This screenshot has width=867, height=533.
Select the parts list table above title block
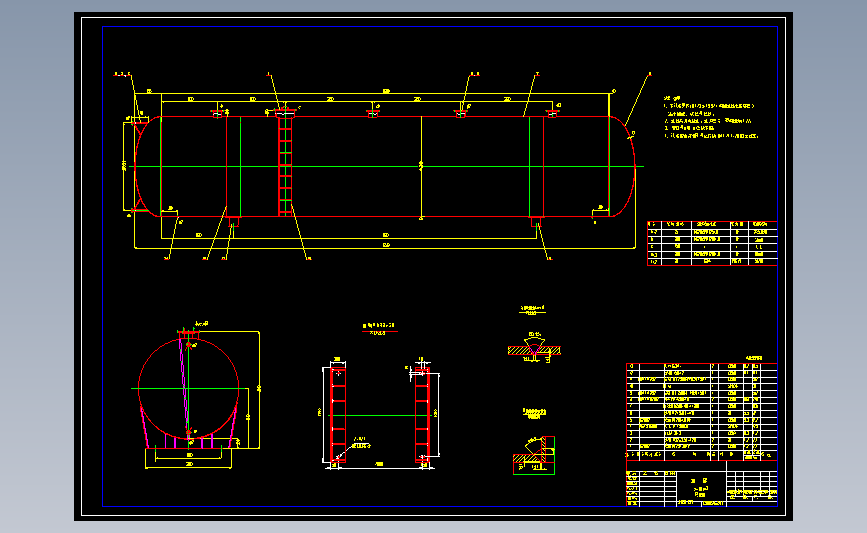tap(702, 411)
